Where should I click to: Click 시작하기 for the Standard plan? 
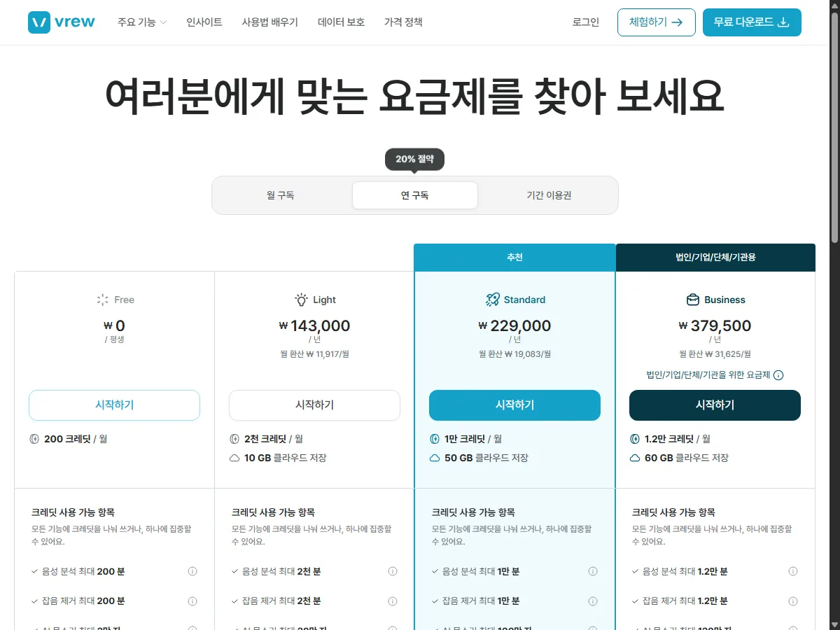[x=514, y=405]
